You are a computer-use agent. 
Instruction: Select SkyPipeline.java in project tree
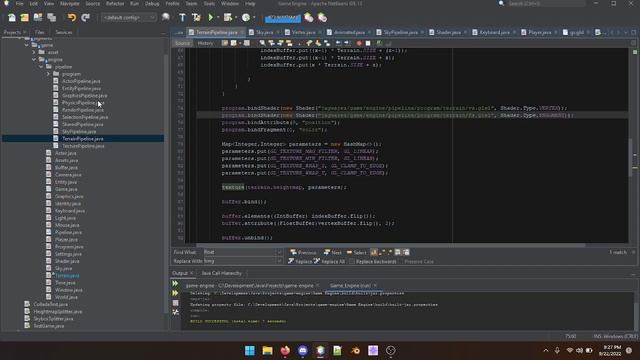click(x=79, y=131)
